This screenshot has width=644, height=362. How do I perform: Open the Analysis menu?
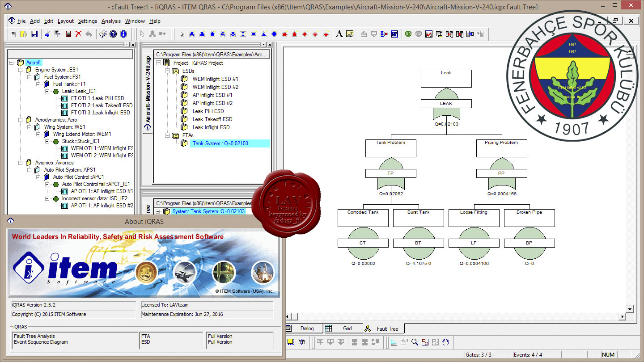click(111, 21)
